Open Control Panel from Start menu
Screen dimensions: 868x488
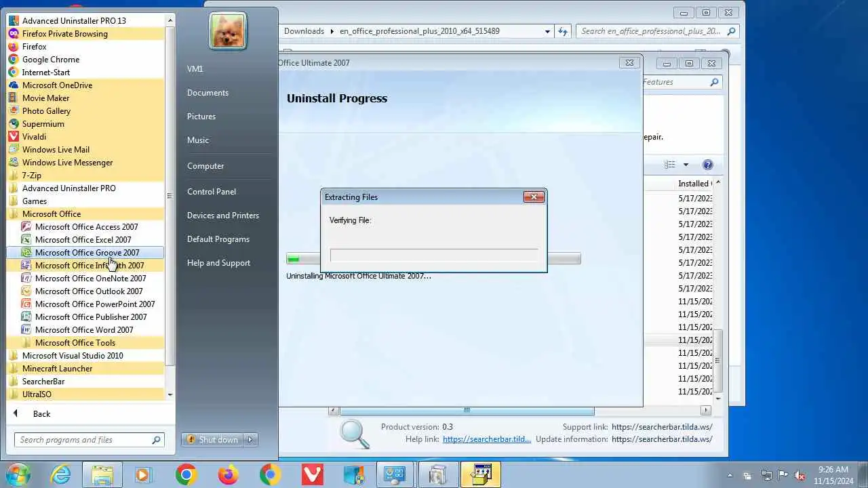pyautogui.click(x=226, y=192)
